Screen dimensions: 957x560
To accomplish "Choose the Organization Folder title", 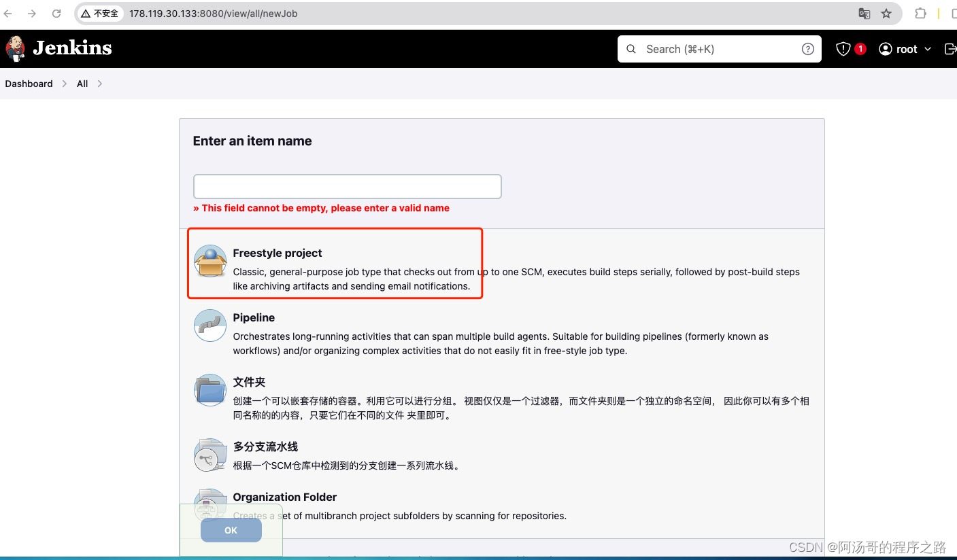I will 285,497.
